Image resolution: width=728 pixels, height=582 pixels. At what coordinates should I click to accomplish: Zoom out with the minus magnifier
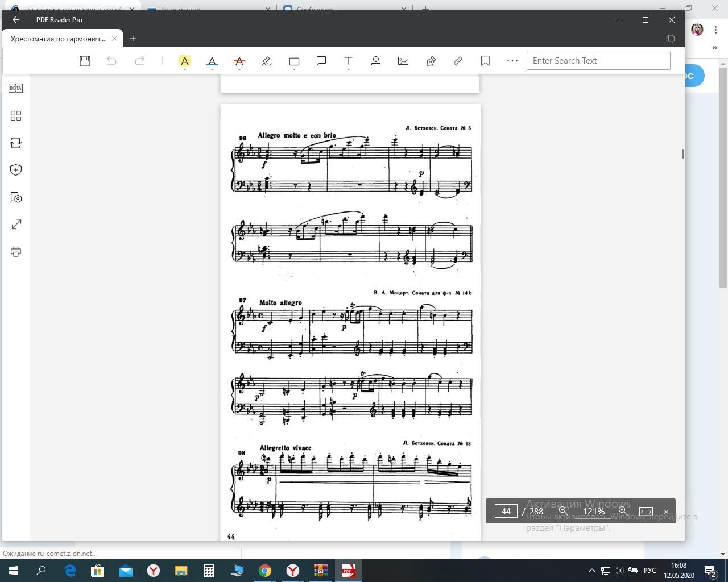coord(564,512)
